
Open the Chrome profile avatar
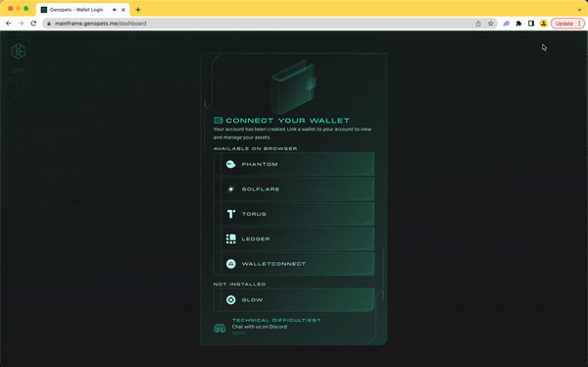click(543, 24)
